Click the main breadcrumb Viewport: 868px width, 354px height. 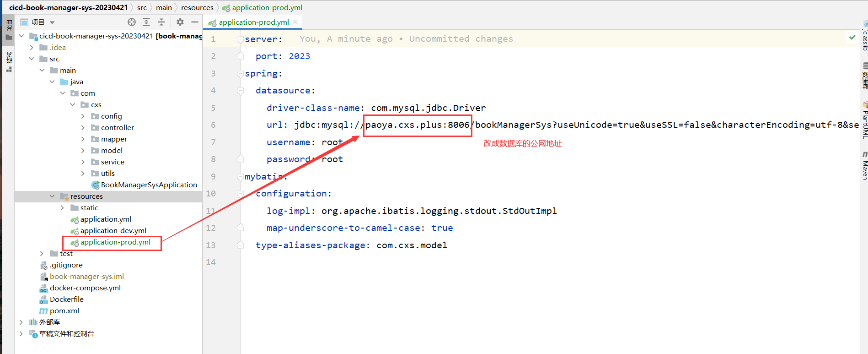point(164,7)
